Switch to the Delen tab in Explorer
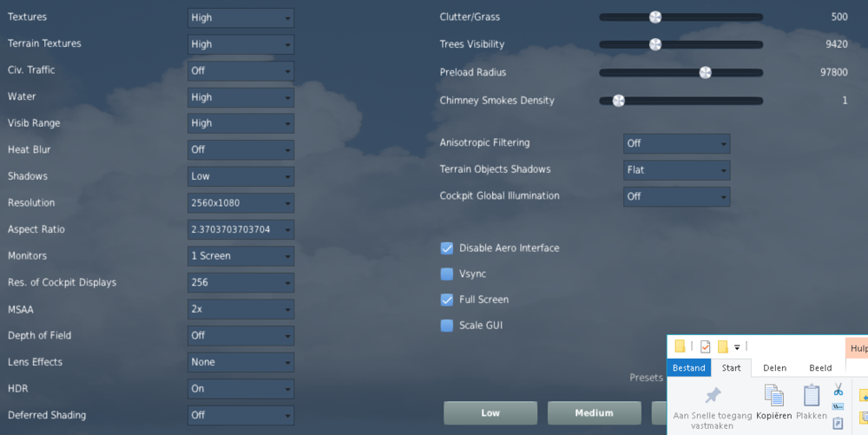Screen dimensions: 868x435 point(774,368)
